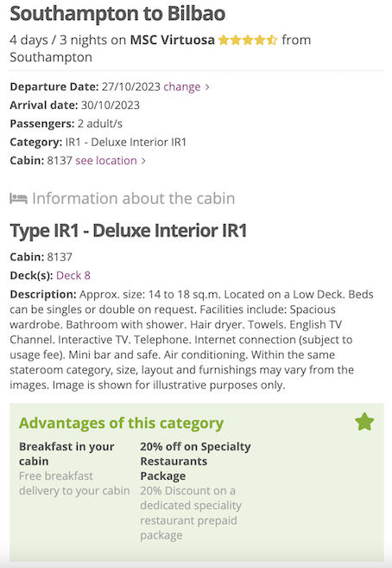Open the change departure date link

(x=182, y=87)
